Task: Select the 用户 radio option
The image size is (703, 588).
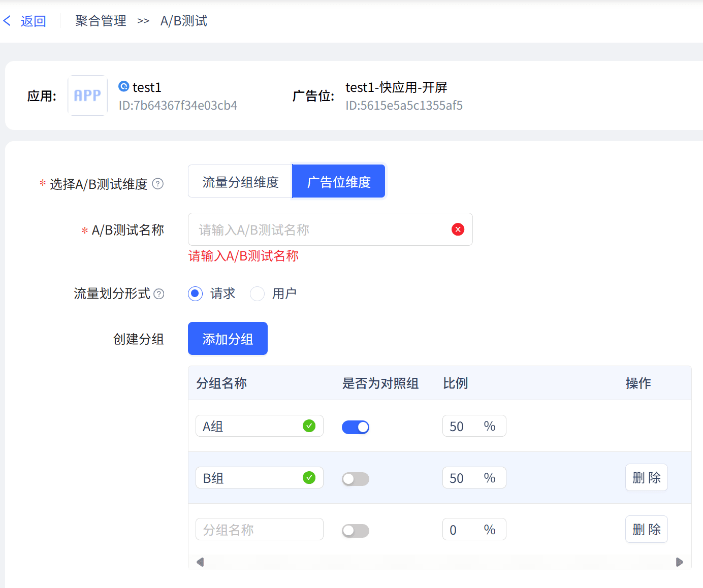Action: pos(258,293)
